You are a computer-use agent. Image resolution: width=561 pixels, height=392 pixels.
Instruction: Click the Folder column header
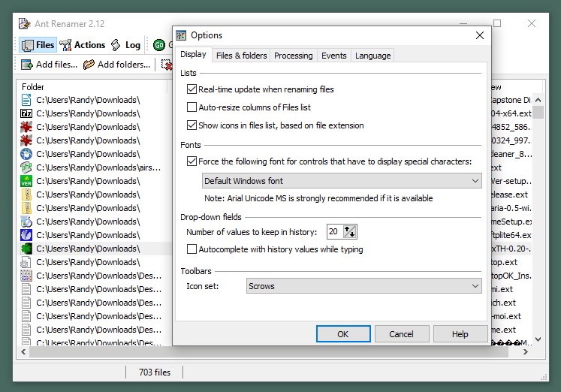pyautogui.click(x=93, y=87)
